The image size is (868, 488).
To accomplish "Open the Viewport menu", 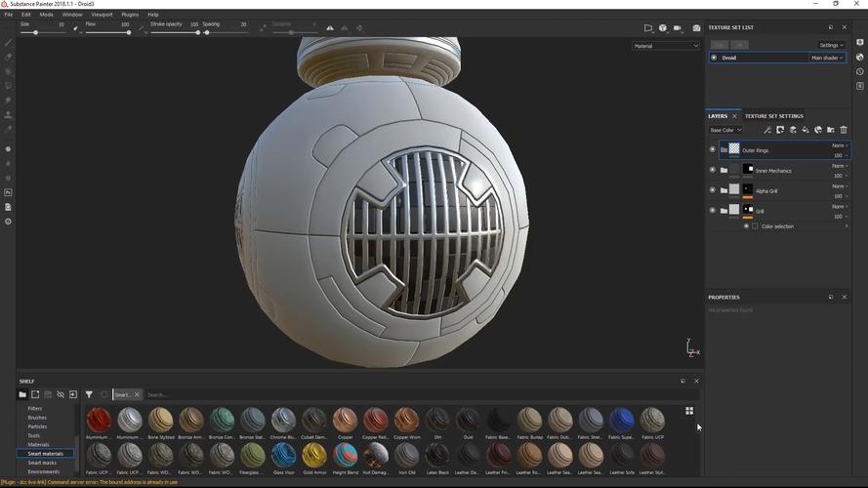I will point(102,15).
